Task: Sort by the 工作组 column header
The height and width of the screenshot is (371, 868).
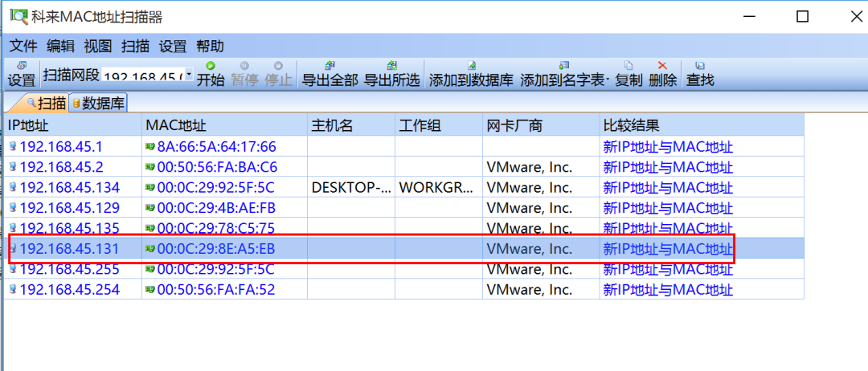Action: (x=439, y=125)
